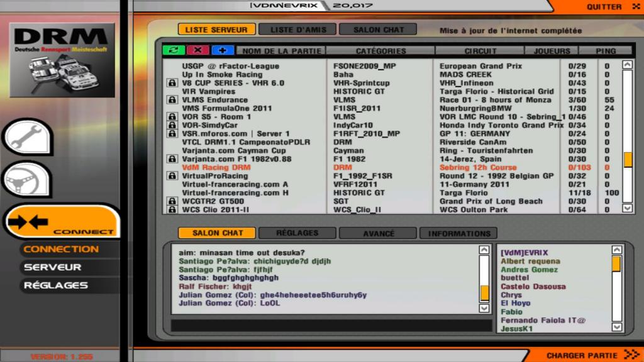Click the user list scroll down arrow
Screen dimensions: 644x362
(617, 327)
